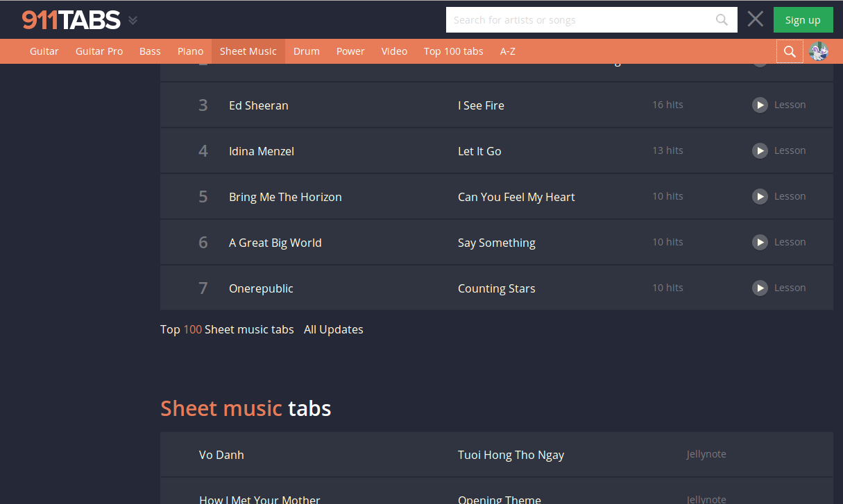Play the lesson for I See Fire
This screenshot has width=843, height=504.
(x=760, y=105)
